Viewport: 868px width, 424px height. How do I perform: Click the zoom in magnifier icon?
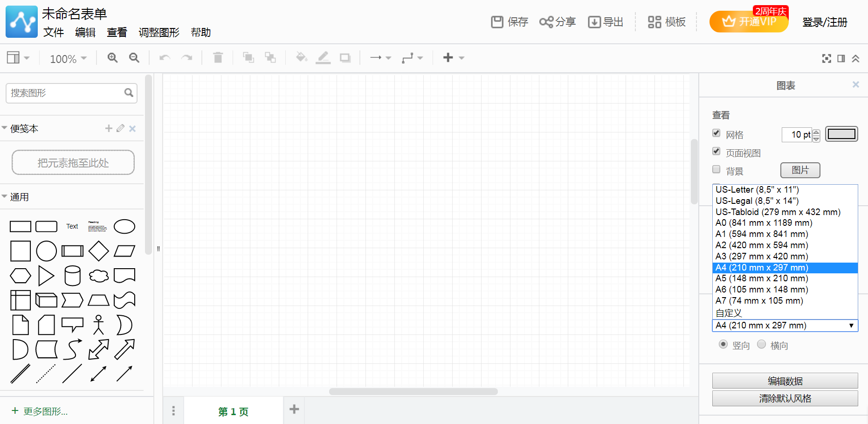pos(112,58)
